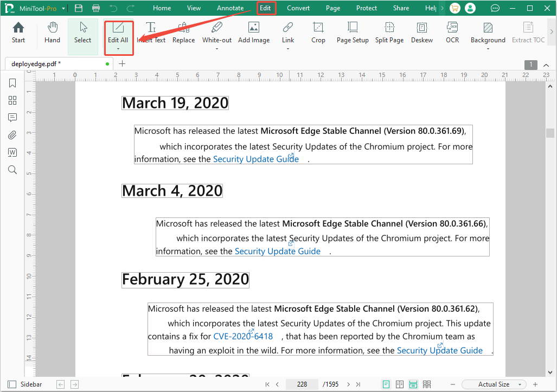The image size is (557, 392).
Task: Add a new tab with plus button
Action: click(x=122, y=64)
